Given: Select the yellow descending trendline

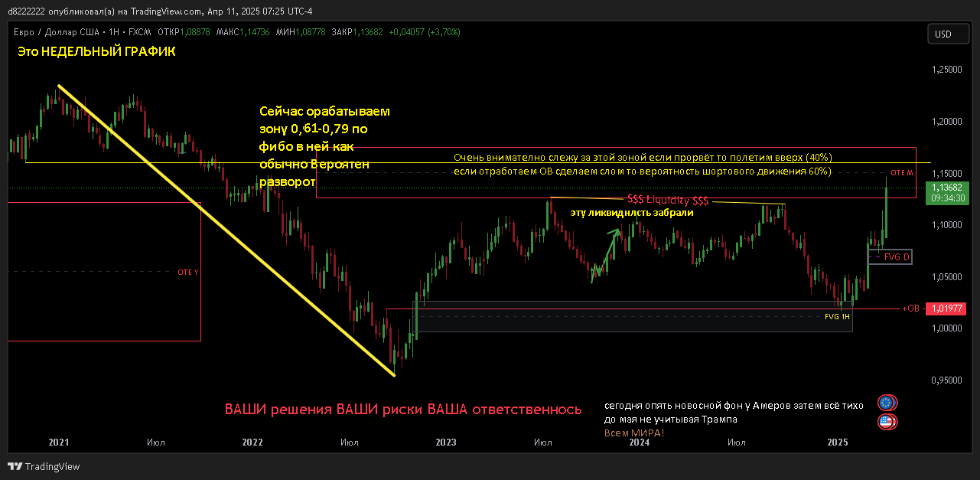Looking at the screenshot, I should [230, 233].
